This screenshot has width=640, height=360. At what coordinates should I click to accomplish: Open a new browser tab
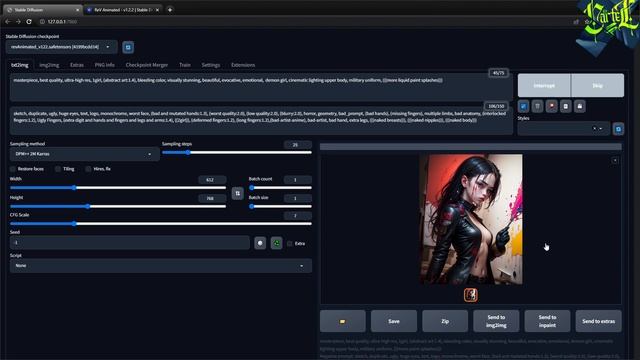[170, 9]
